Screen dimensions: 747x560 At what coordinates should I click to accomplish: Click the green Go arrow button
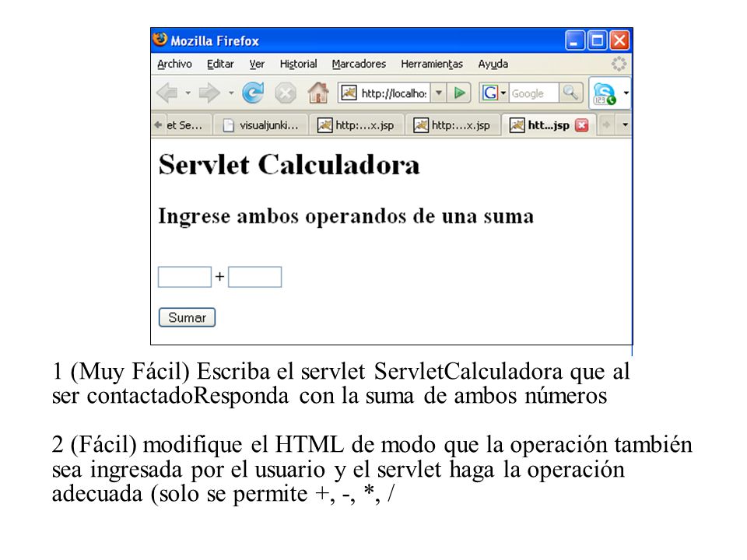coord(459,93)
